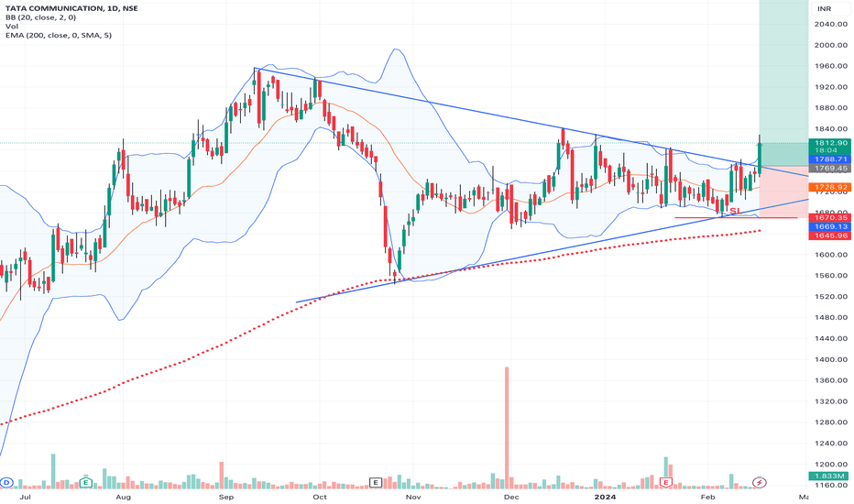Viewport: 854px width, 504px height.
Task: Click the red 1645.96 price label
Action: click(x=829, y=236)
